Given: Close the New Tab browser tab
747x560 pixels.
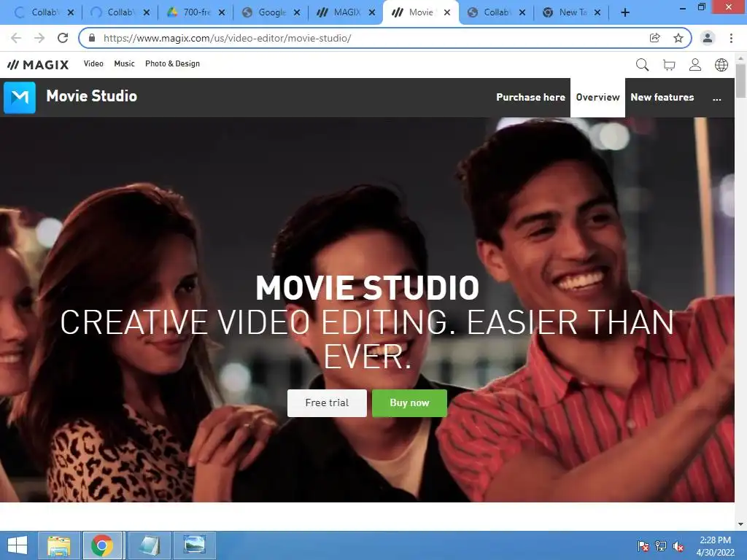Looking at the screenshot, I should point(597,13).
